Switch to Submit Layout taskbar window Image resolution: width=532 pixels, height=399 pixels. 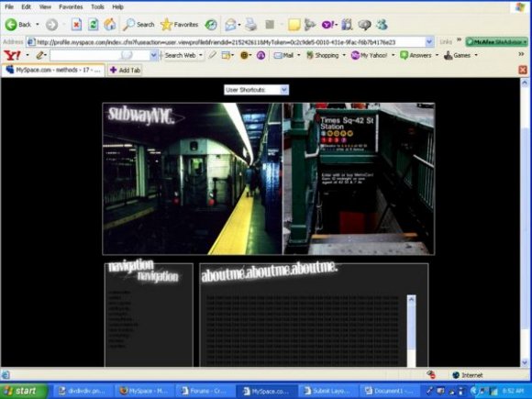pyautogui.click(x=327, y=391)
